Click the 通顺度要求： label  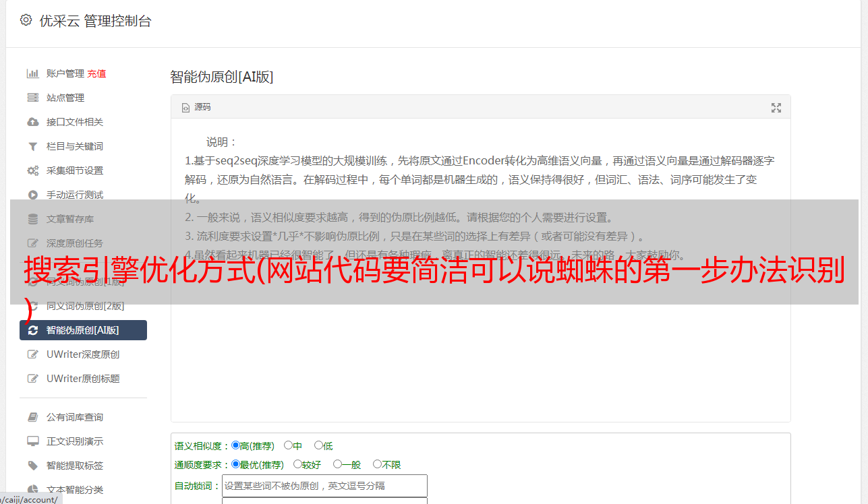tap(202, 465)
